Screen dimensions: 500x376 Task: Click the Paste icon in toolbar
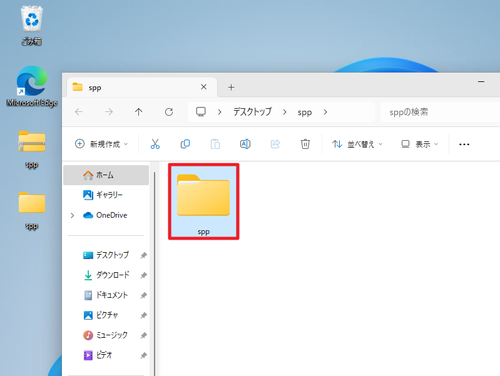pos(215,144)
